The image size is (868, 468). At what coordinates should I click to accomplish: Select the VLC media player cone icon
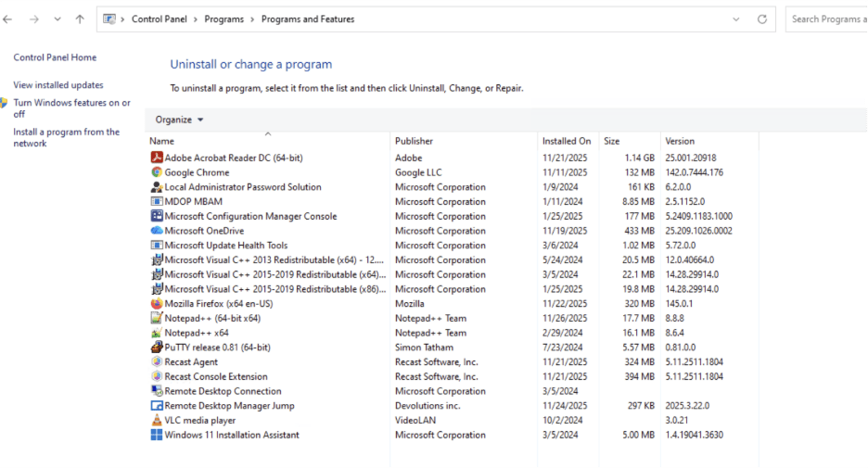coord(157,421)
